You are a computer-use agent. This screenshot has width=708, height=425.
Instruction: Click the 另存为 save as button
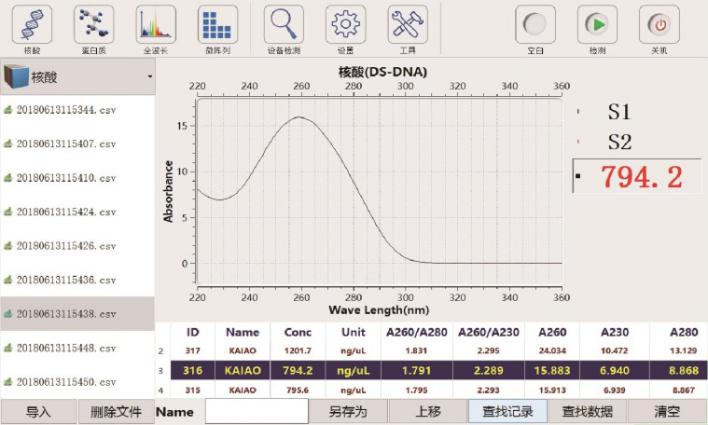[x=348, y=411]
